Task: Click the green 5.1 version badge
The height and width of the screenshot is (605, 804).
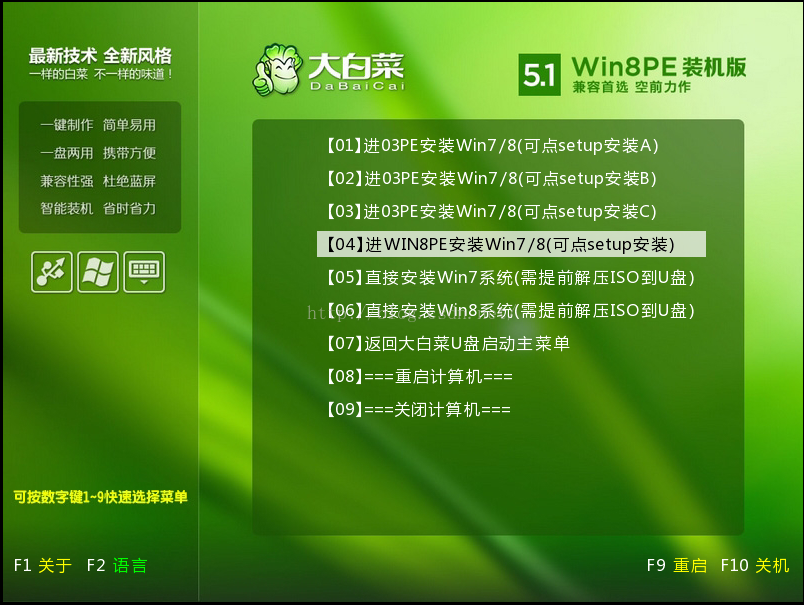Action: click(539, 75)
